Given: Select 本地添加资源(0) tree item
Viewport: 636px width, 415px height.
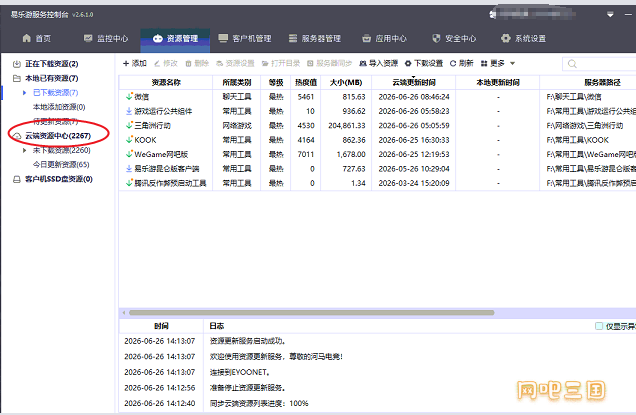Looking at the screenshot, I should point(59,107).
